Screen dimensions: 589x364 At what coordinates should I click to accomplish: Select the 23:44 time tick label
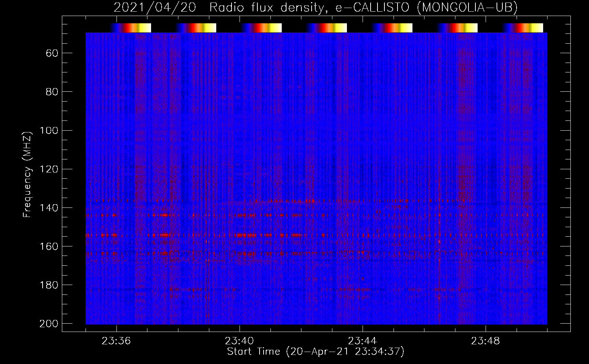(362, 341)
